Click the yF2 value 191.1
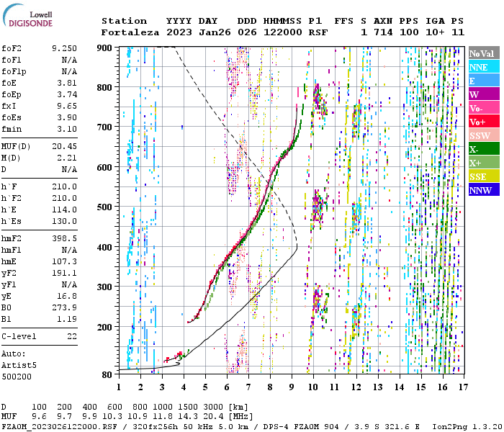 pyautogui.click(x=64, y=273)
